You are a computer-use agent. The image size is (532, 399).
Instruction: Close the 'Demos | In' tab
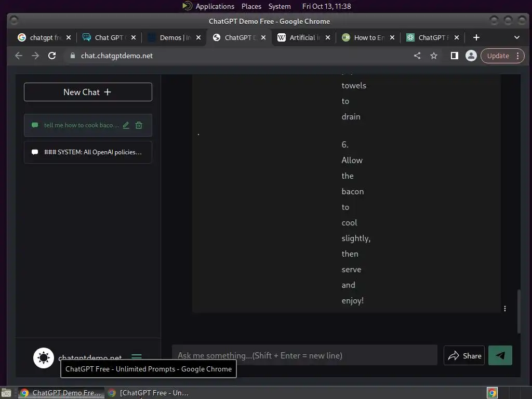198,37
